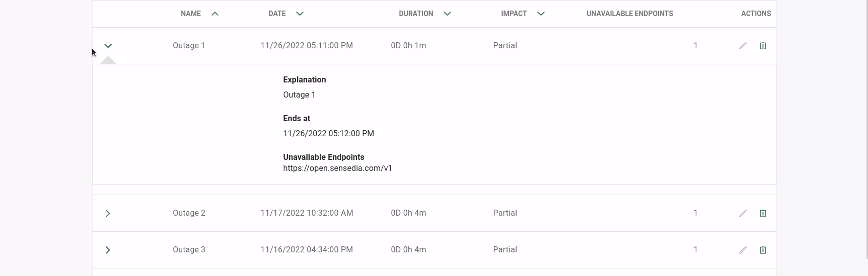This screenshot has height=276, width=868.
Task: Select the Outage 3 name cell
Action: coord(189,250)
